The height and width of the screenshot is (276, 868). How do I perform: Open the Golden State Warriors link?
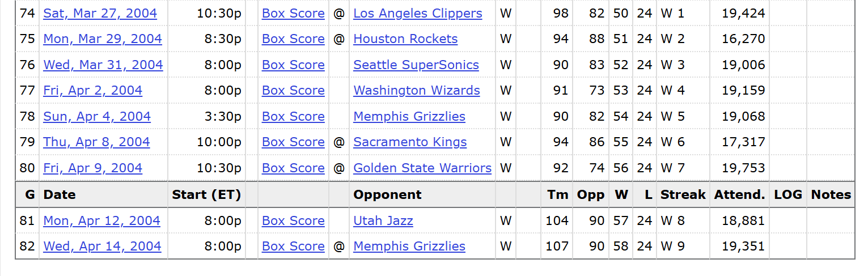(x=422, y=168)
